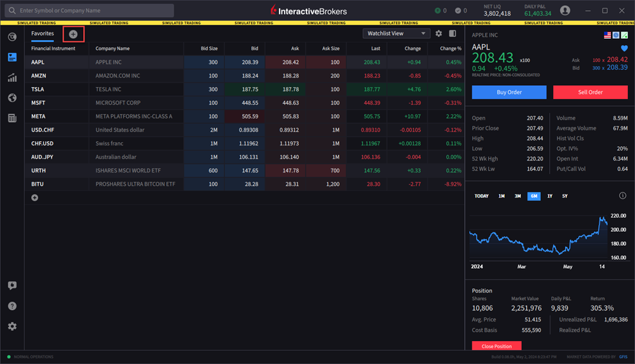Sort by the Change % column header
The width and height of the screenshot is (635, 364).
click(450, 48)
